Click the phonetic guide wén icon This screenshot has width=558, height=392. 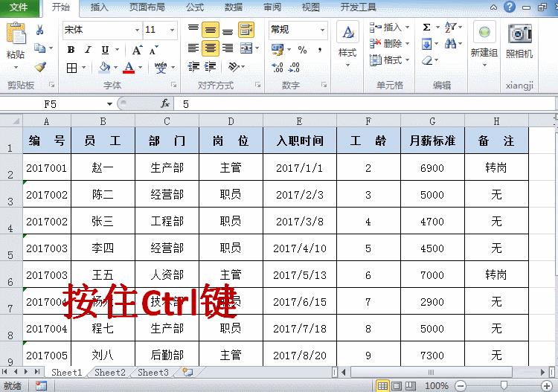(x=161, y=67)
